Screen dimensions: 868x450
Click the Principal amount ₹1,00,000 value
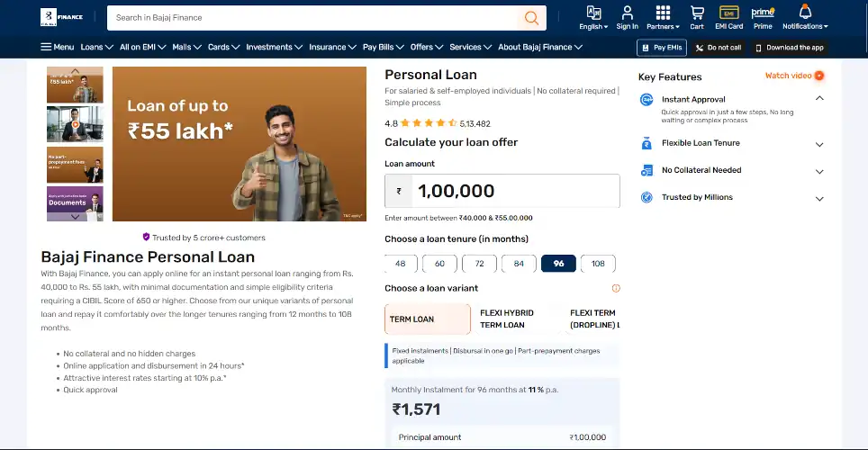[588, 437]
